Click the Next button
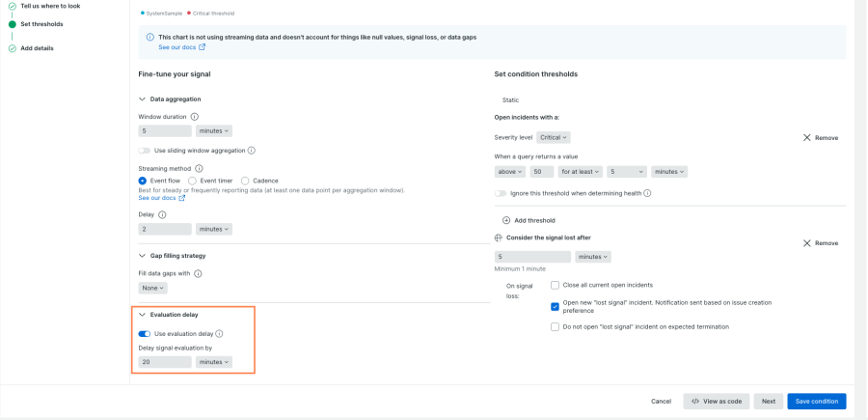The height and width of the screenshot is (420, 868). click(x=769, y=401)
